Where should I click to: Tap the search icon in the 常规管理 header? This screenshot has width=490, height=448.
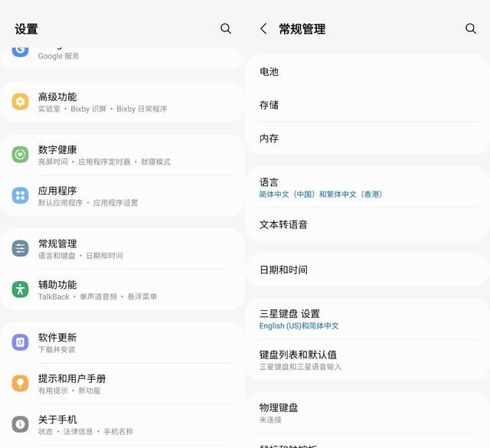(471, 28)
